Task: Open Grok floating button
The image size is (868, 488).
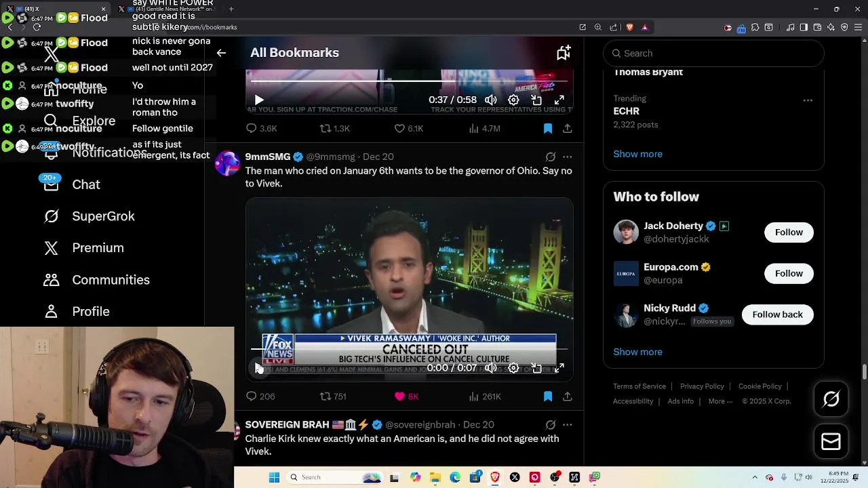Action: tap(831, 399)
